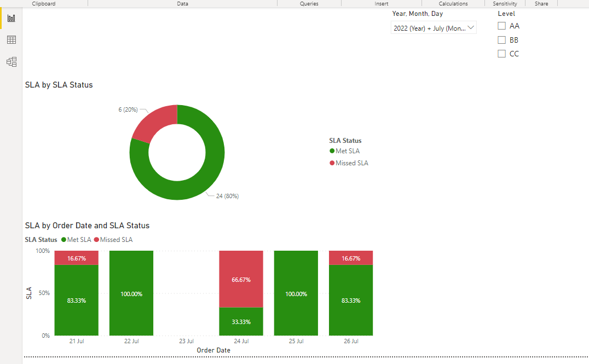Click the '23 Jul' axis label
The width and height of the screenshot is (589, 364).
tap(186, 341)
